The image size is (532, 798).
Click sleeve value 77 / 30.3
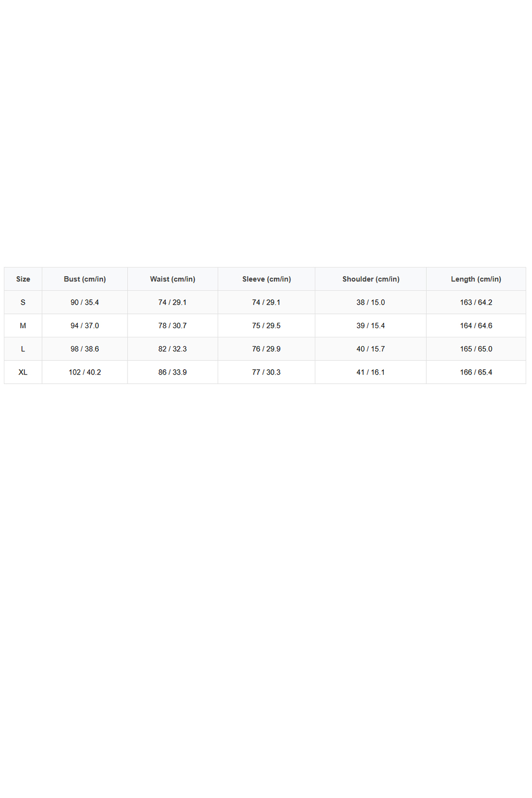[x=266, y=372]
